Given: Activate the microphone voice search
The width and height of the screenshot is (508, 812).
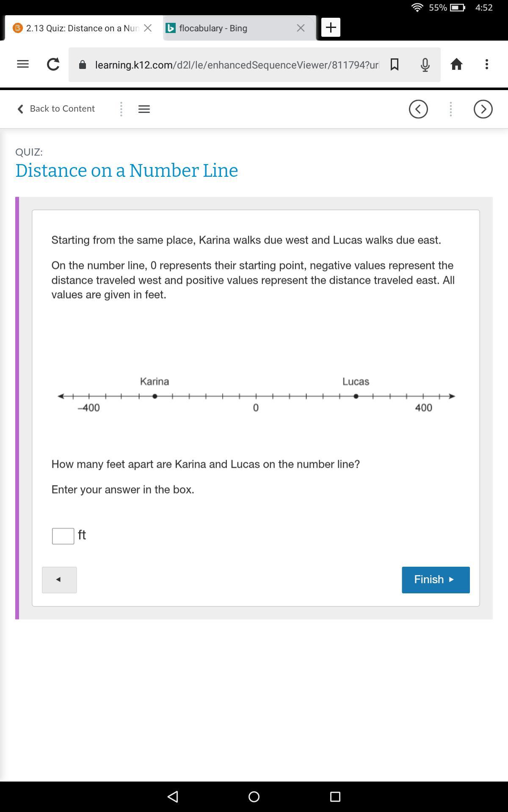Looking at the screenshot, I should (425, 64).
